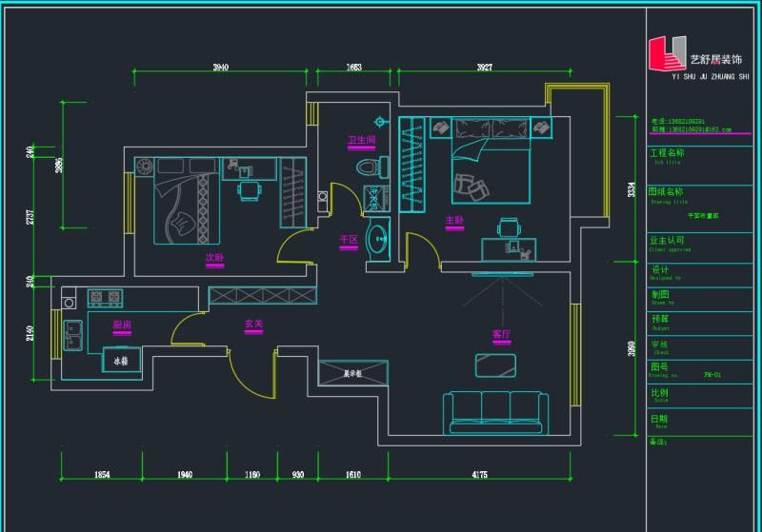Image resolution: width=762 pixels, height=532 pixels.
Task: Click the 厨房 kitchen label
Action: point(121,325)
